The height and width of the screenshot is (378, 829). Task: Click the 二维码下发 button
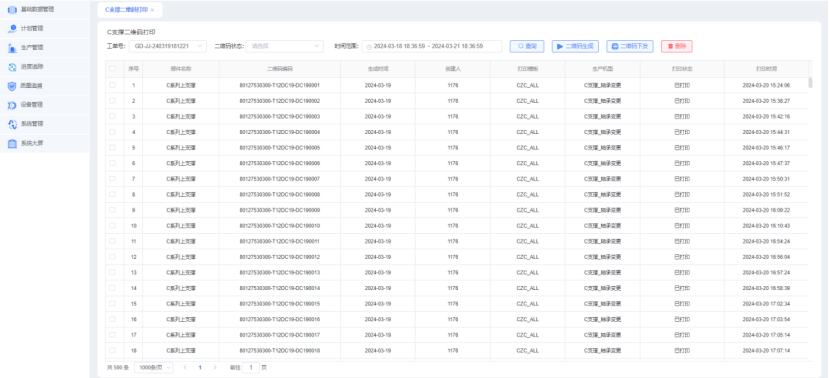(x=630, y=47)
